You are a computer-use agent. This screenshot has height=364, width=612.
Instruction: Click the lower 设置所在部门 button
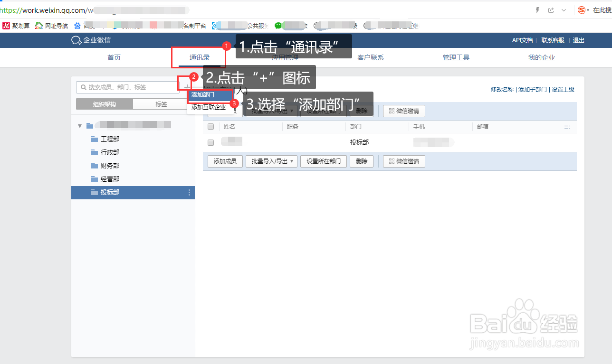click(324, 161)
